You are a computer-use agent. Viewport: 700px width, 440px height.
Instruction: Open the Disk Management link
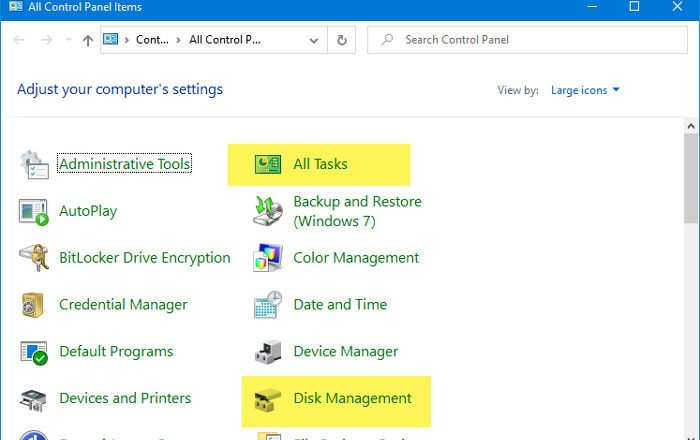coord(352,398)
